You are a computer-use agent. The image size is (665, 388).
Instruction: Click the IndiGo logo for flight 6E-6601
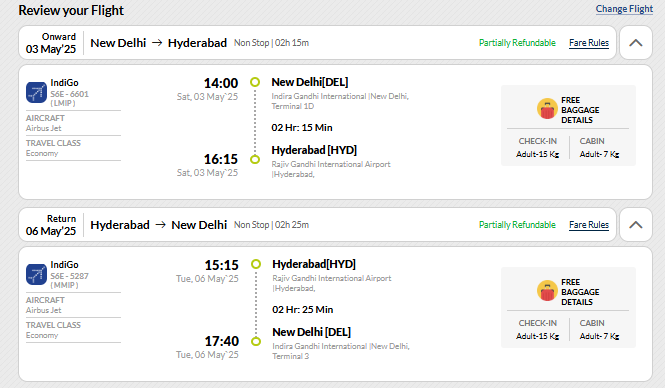[36, 92]
